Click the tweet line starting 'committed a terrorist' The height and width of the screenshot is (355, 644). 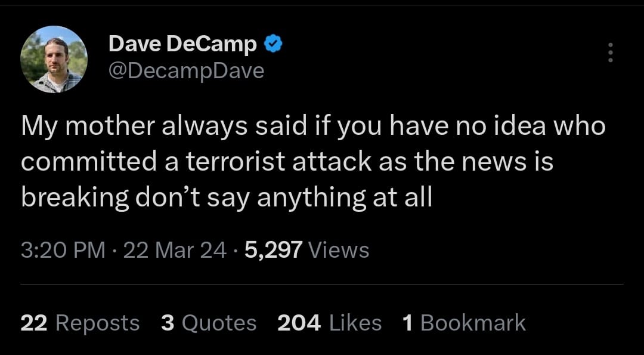click(287, 162)
